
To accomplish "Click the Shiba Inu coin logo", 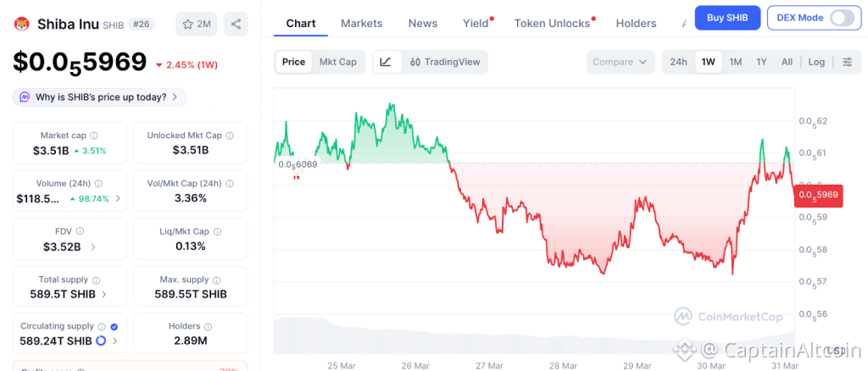I will pyautogui.click(x=21, y=24).
